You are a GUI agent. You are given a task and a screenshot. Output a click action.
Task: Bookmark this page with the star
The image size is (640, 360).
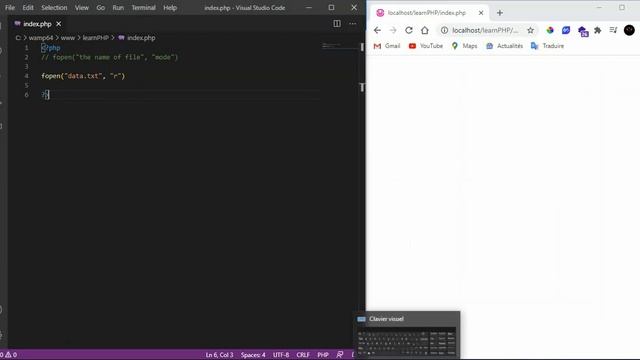(x=530, y=30)
